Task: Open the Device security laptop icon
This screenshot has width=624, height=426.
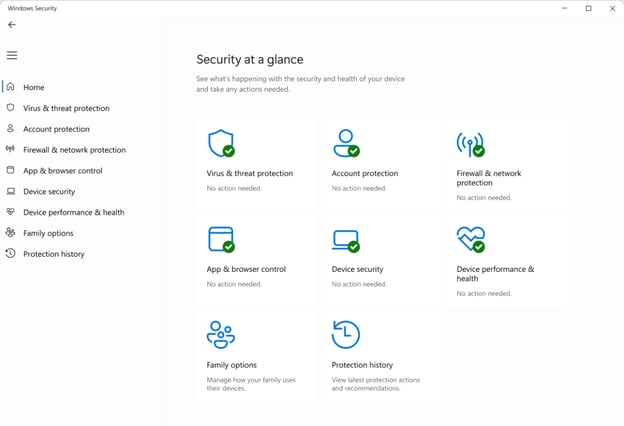Action: (x=345, y=240)
